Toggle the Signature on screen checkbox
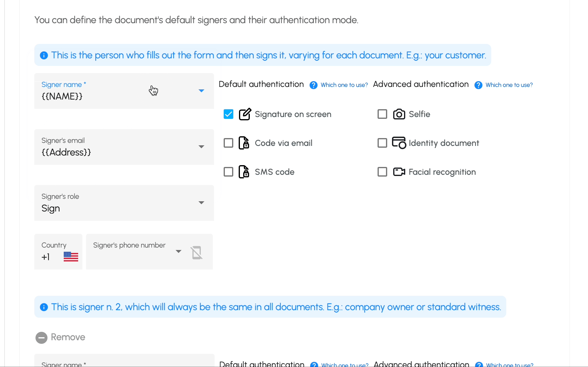 pos(228,114)
